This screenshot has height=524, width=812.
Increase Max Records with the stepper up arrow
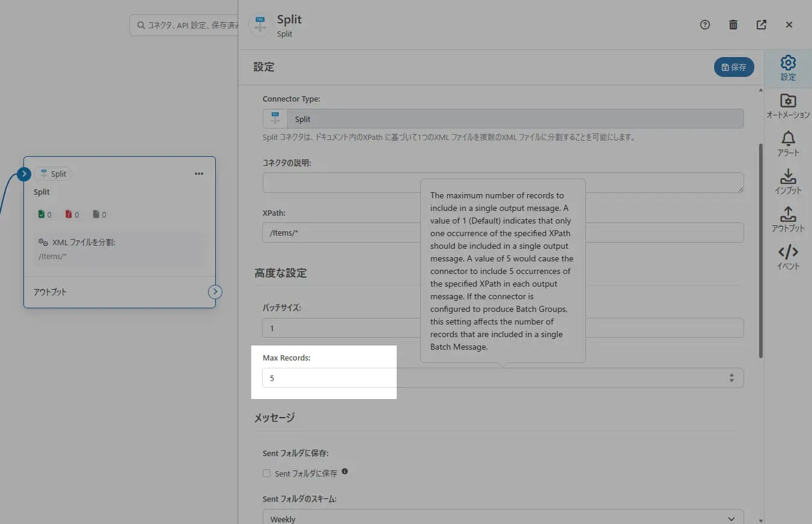click(731, 375)
